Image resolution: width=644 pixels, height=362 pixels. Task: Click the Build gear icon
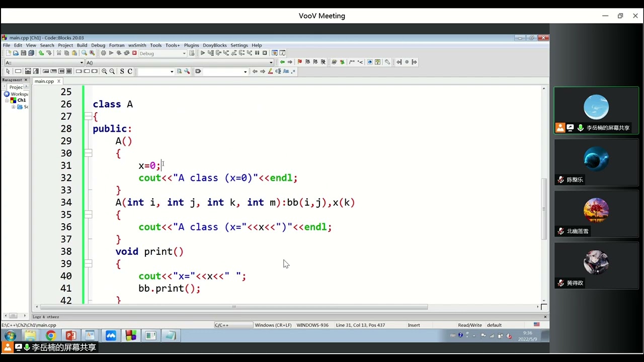coord(103,53)
